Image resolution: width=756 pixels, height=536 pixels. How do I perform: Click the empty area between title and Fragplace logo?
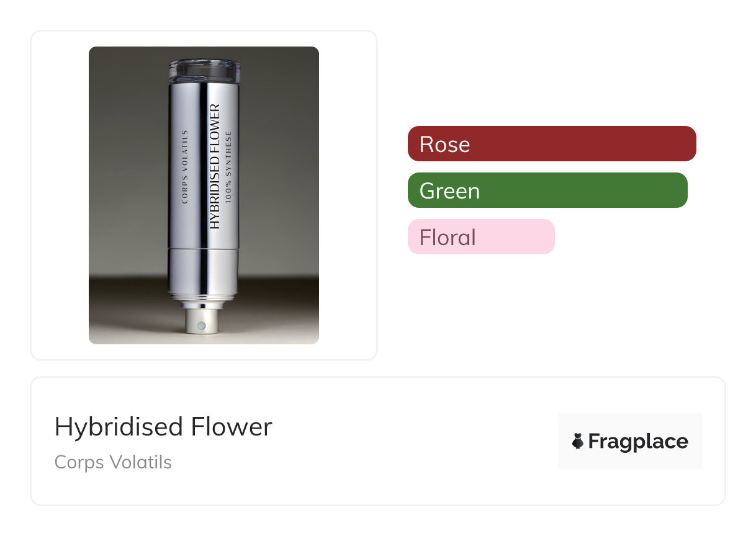(x=410, y=440)
